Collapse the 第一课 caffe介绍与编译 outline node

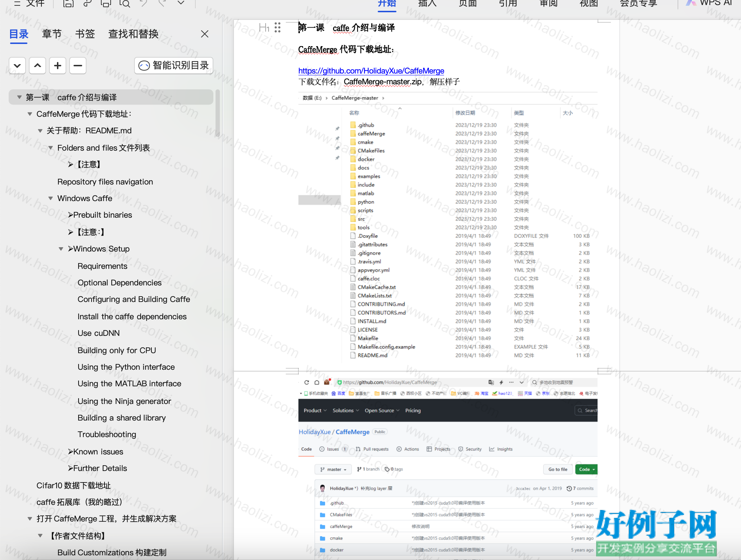tap(19, 97)
